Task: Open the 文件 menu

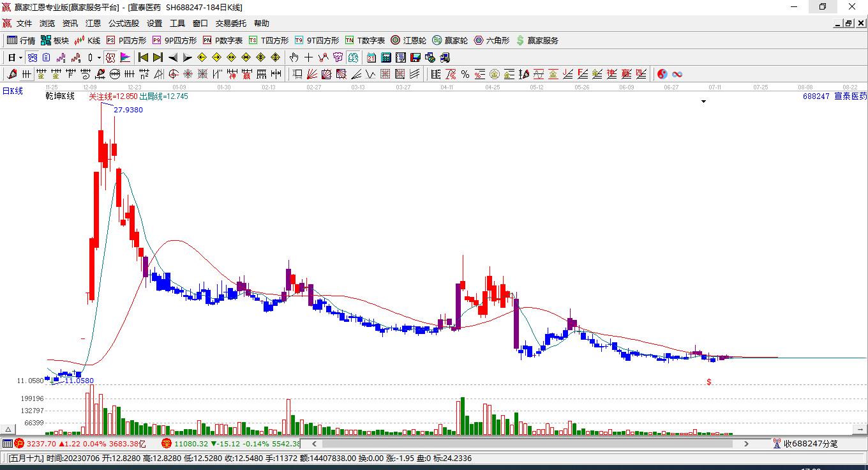Action: tap(24, 24)
